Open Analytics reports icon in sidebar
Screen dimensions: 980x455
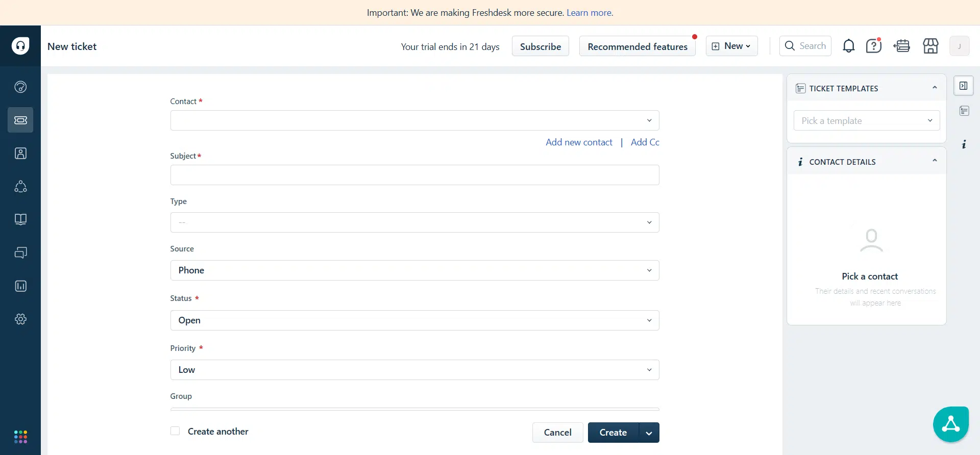[x=20, y=286]
